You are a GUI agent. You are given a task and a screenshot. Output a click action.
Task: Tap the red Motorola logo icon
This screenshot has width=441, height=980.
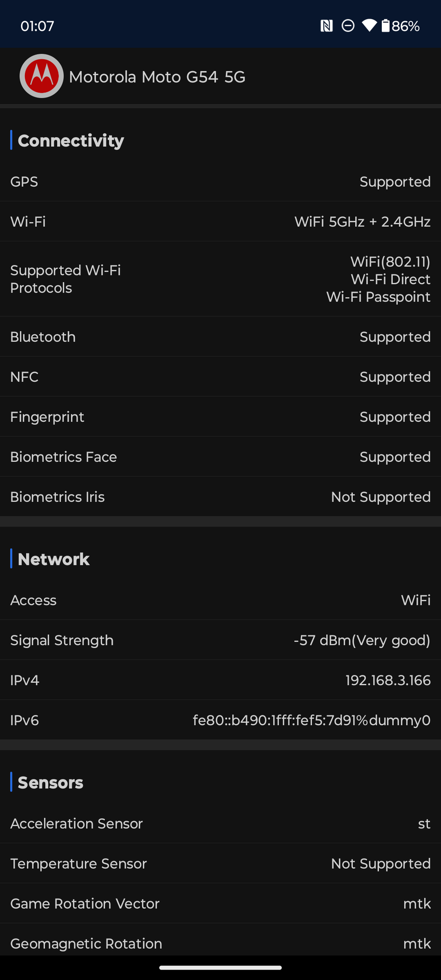pos(42,76)
